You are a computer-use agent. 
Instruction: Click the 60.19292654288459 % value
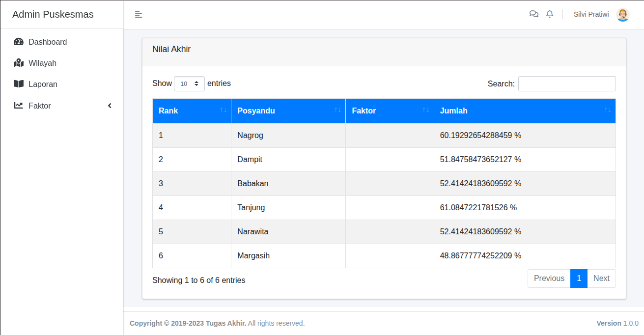point(480,135)
